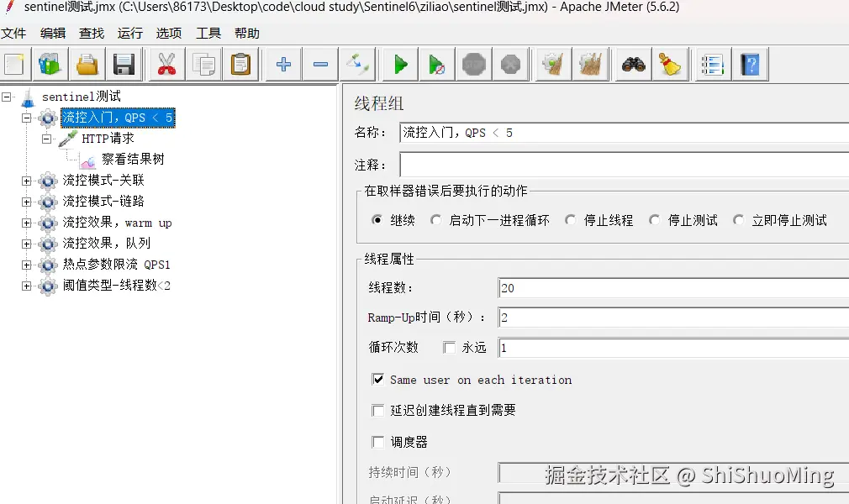Image resolution: width=849 pixels, height=504 pixels.
Task: Click the grey Shutdown icon
Action: pos(510,65)
